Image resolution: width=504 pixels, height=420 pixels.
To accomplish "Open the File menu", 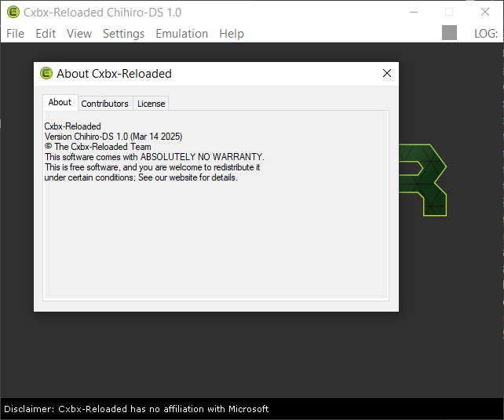I will pos(15,34).
